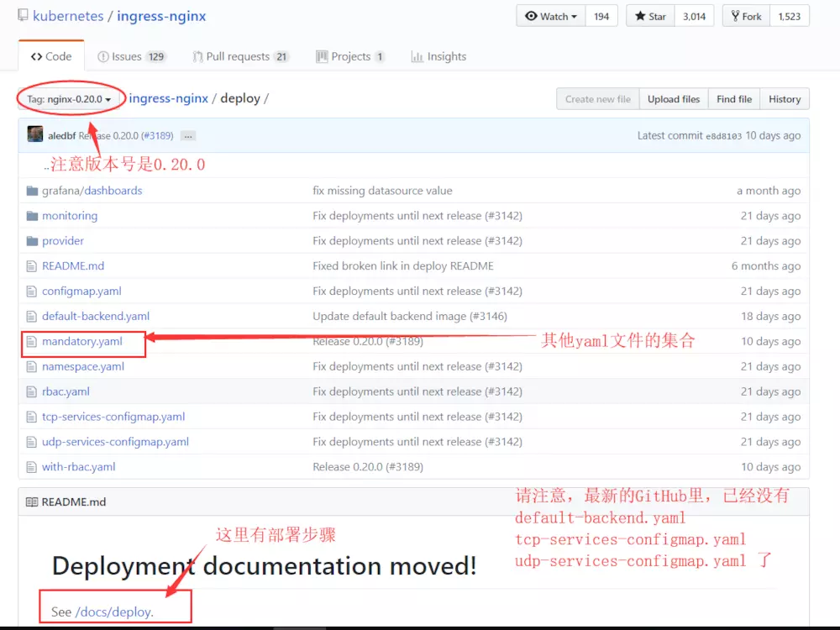Click file icon next to with-rbac.yaml
This screenshot has width=840, height=630.
click(32, 467)
